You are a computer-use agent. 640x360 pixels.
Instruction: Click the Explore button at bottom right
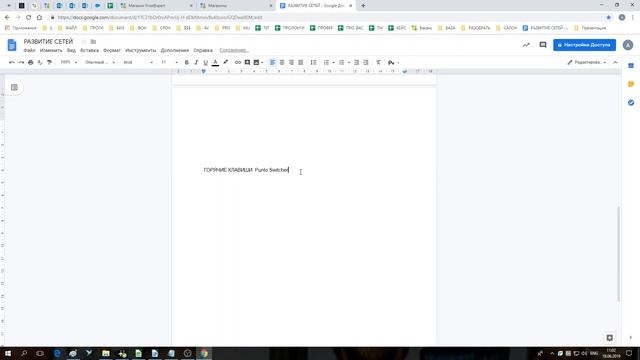pos(609,338)
